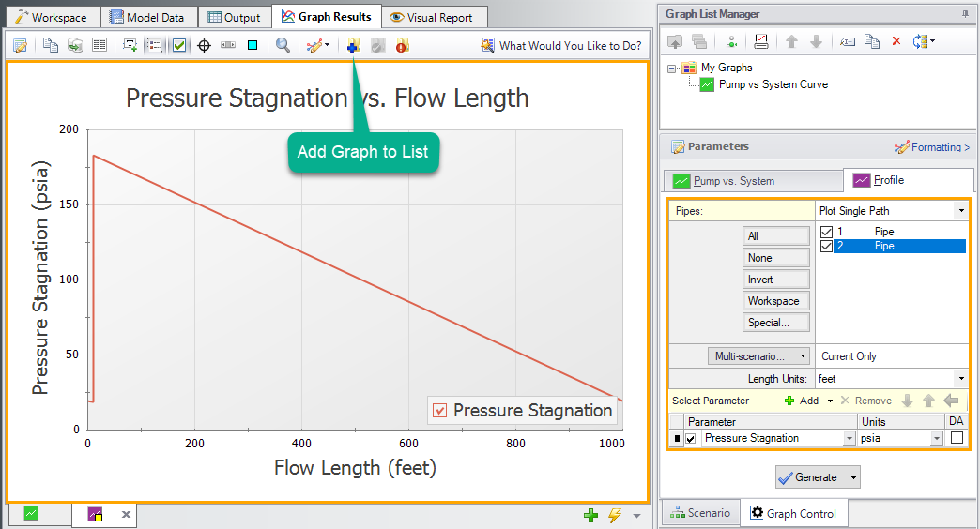Click the cyan square icon in graph toolbar
The width and height of the screenshot is (980, 529).
253,45
